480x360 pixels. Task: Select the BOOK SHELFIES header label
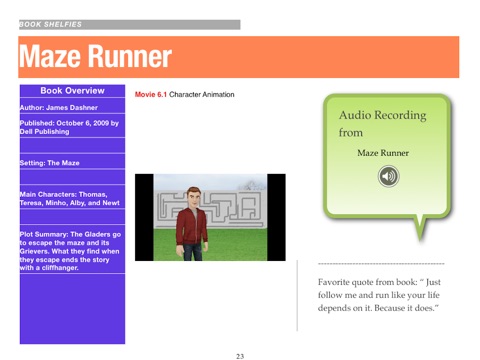50,24
